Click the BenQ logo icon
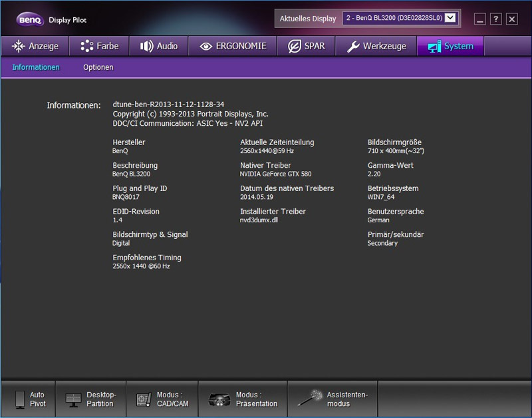The image size is (532, 418). point(30,20)
